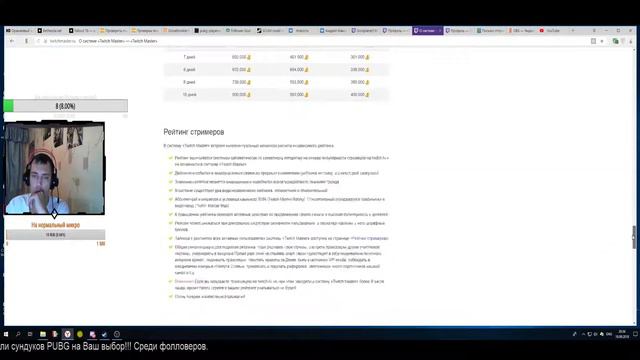This screenshot has height=360, width=640.
Task: Click the yellow-green circle taskbar icon
Action: coord(80,334)
